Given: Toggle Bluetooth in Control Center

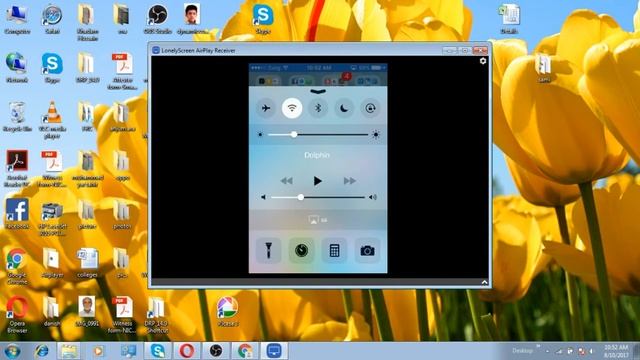Looking at the screenshot, I should coord(318,108).
